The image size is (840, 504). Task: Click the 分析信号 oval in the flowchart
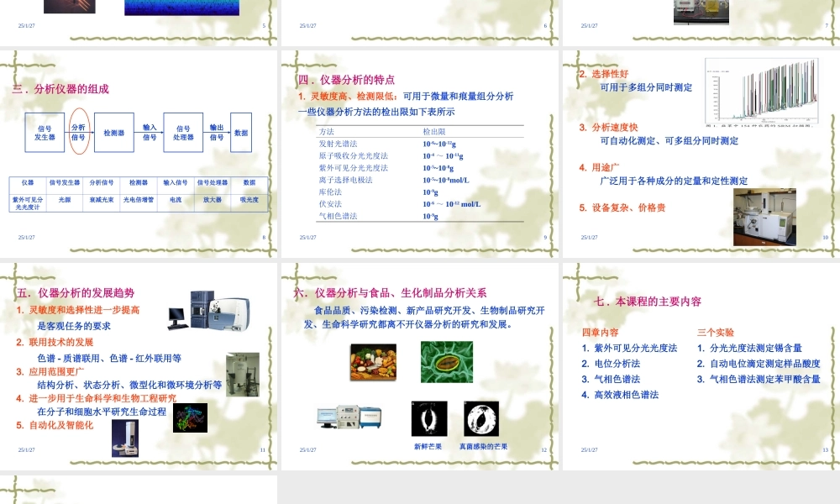click(x=80, y=130)
